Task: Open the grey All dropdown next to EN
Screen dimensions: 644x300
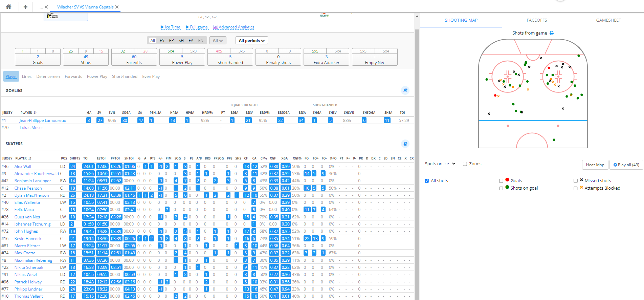Action: tap(217, 41)
